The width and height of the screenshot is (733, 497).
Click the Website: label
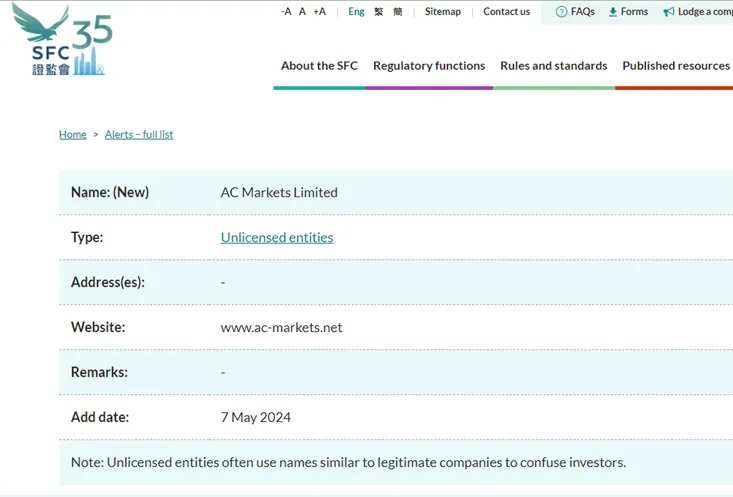pyautogui.click(x=98, y=327)
